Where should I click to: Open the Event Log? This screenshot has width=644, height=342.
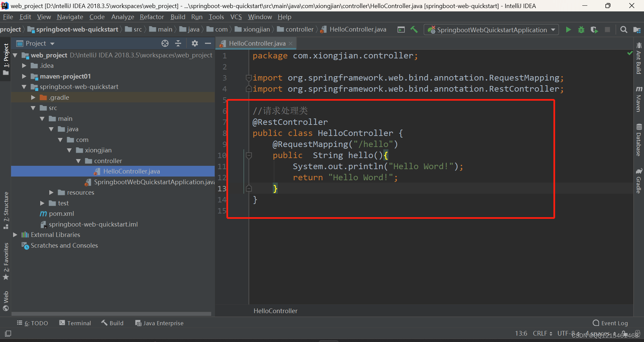tap(610, 323)
